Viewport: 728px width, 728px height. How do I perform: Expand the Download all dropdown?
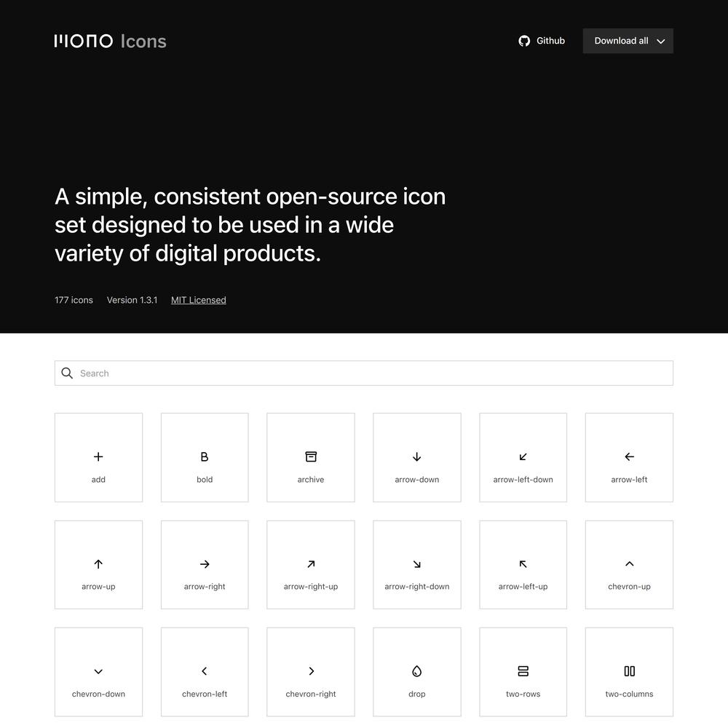[628, 41]
